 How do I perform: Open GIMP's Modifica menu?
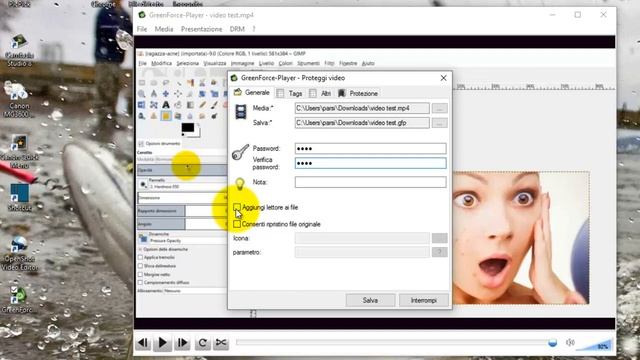[162, 63]
